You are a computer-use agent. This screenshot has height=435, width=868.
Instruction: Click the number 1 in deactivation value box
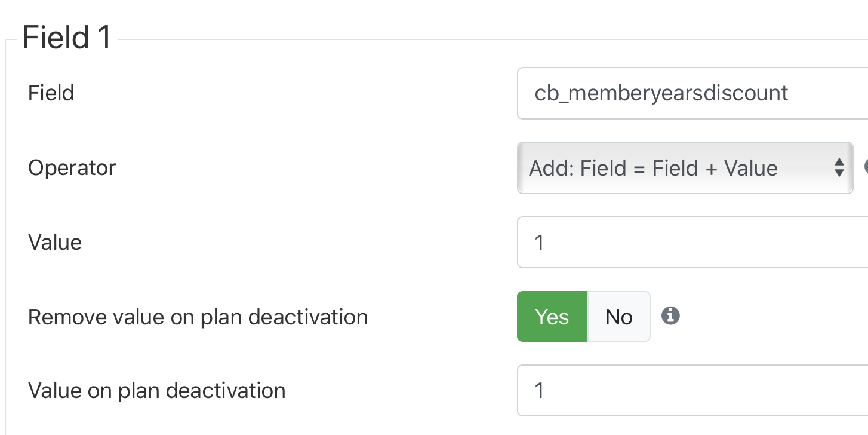(x=540, y=390)
